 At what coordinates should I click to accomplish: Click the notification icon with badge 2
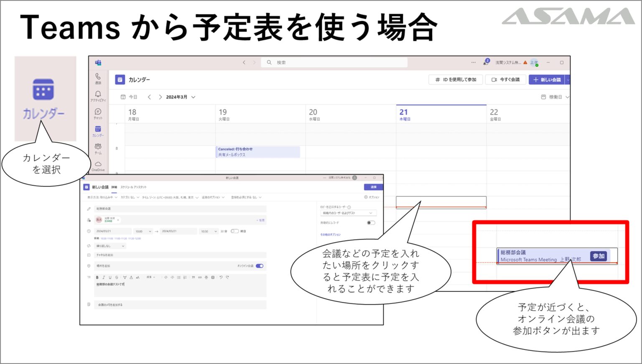click(x=486, y=62)
